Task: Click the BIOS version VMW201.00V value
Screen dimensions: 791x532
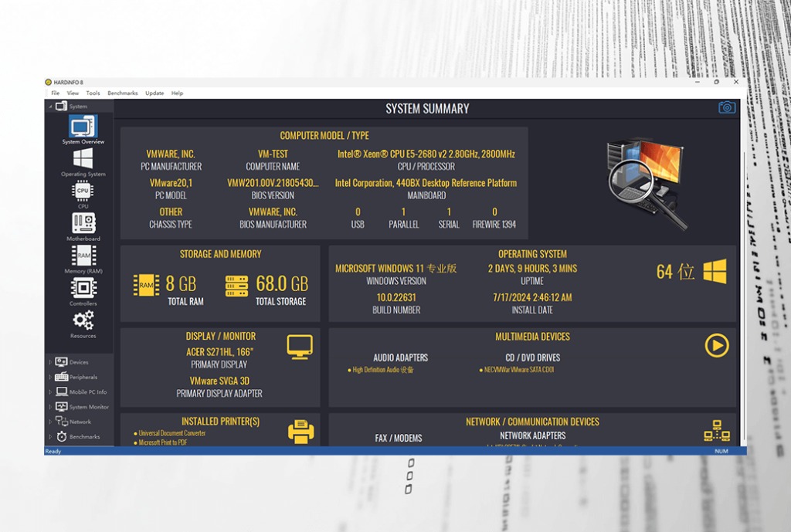Action: pos(273,182)
